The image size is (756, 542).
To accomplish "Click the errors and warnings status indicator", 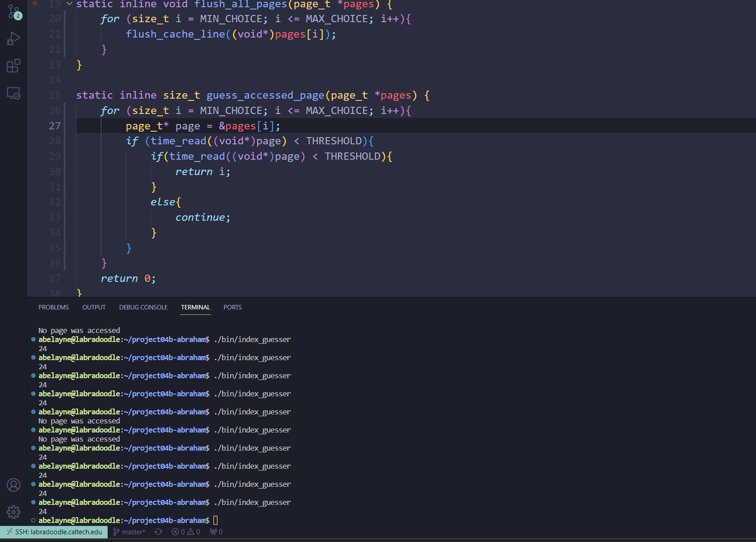I will [186, 532].
